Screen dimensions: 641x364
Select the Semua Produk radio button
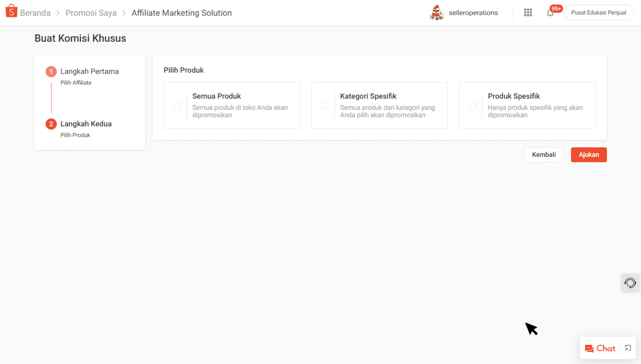(x=177, y=105)
